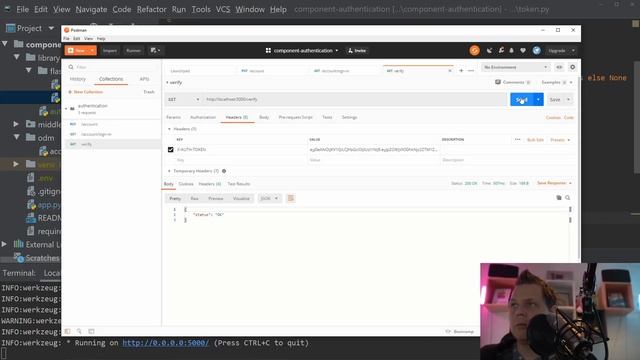Click the Send button

pyautogui.click(x=522, y=100)
